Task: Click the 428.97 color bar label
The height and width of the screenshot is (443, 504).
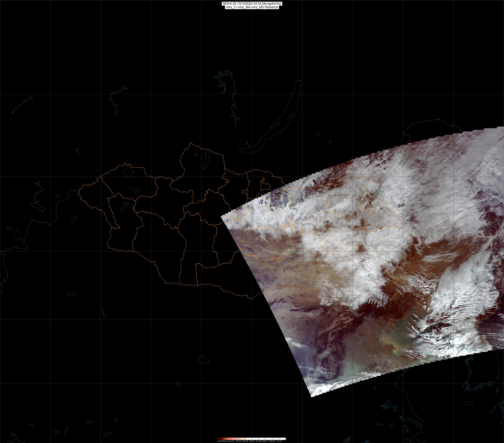Action: coord(252,441)
